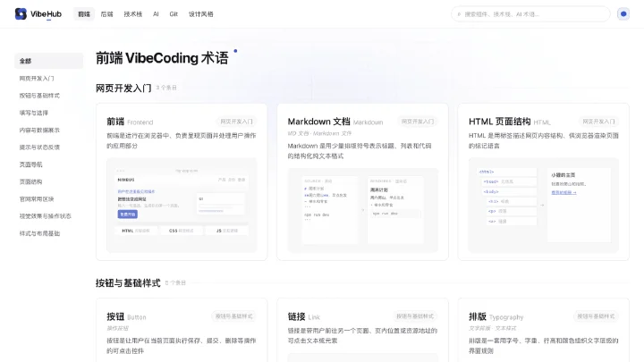Open the 前端 nav tab
Viewport: 644px width, 362px height.
(x=84, y=14)
